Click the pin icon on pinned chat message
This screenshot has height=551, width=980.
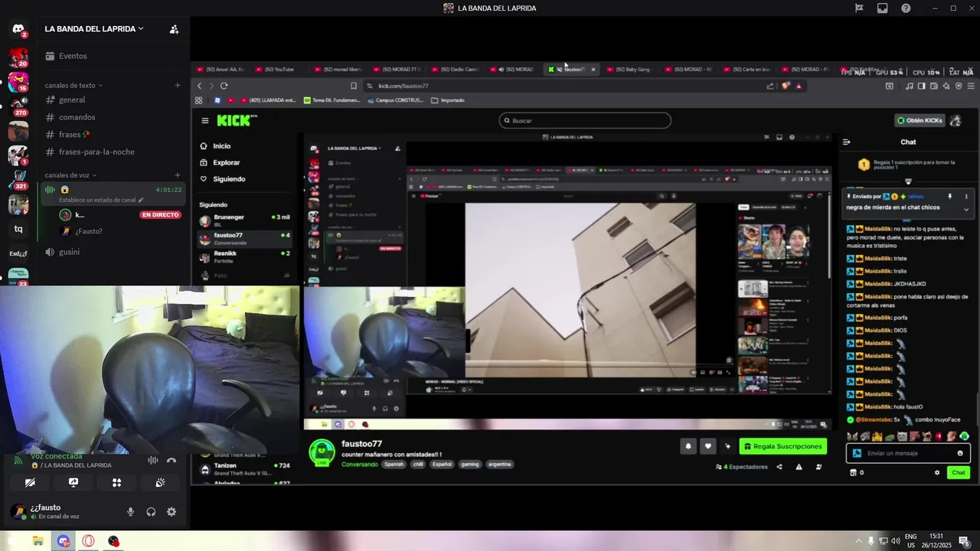click(x=950, y=197)
